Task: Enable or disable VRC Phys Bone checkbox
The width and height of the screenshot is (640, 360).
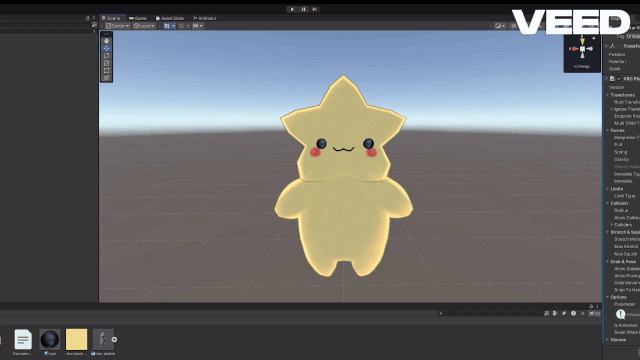Action: (619, 79)
